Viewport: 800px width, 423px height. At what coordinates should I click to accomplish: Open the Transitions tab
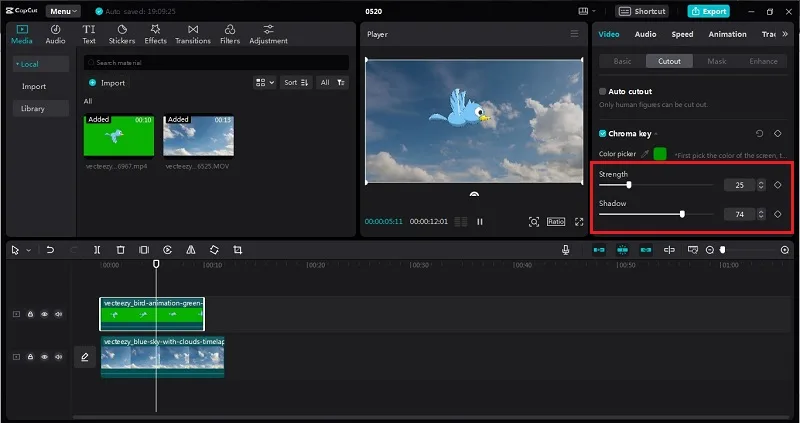click(193, 34)
